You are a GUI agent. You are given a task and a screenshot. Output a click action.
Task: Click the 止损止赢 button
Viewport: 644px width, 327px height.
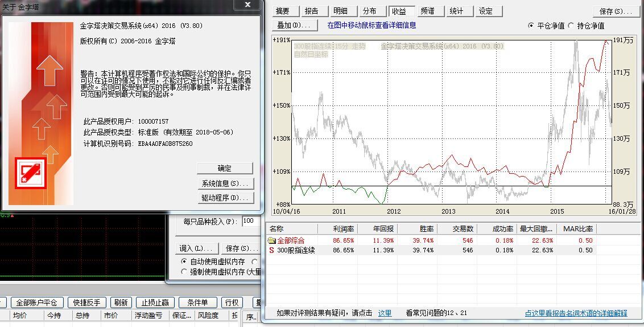tap(155, 303)
